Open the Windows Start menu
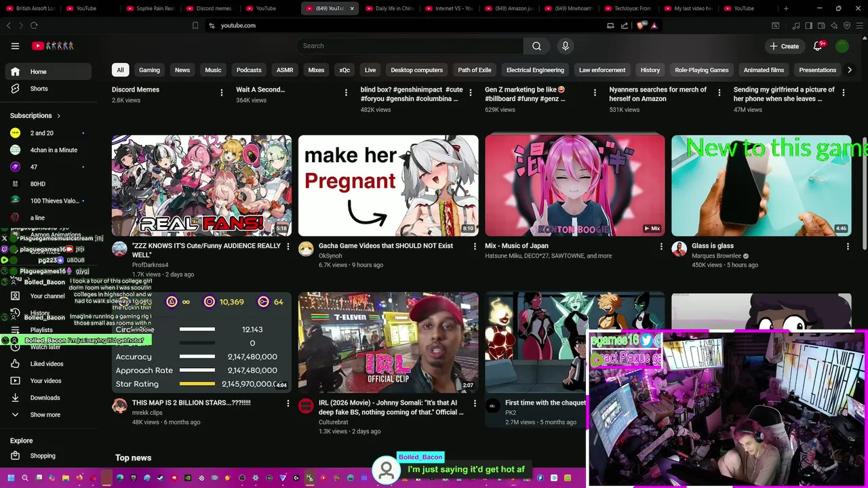The width and height of the screenshot is (868, 488). pos(11,478)
